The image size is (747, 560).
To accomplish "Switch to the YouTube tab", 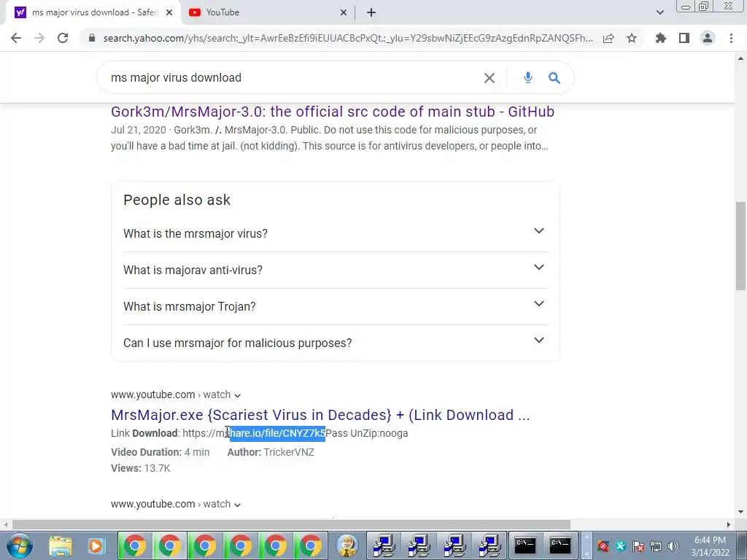I will click(268, 12).
